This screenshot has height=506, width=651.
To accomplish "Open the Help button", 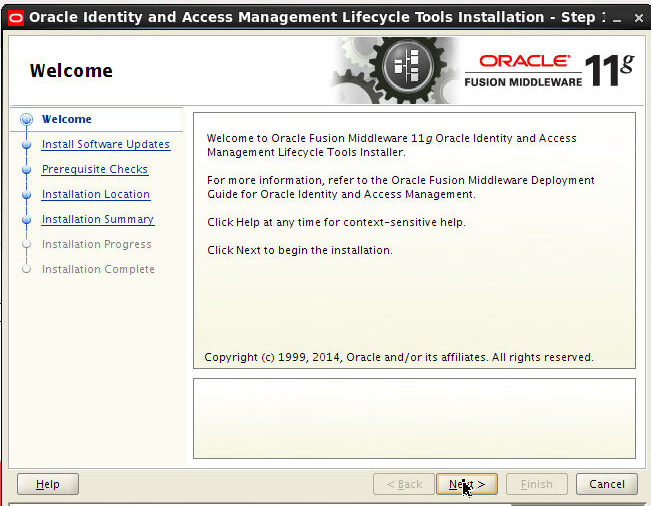I will click(48, 484).
